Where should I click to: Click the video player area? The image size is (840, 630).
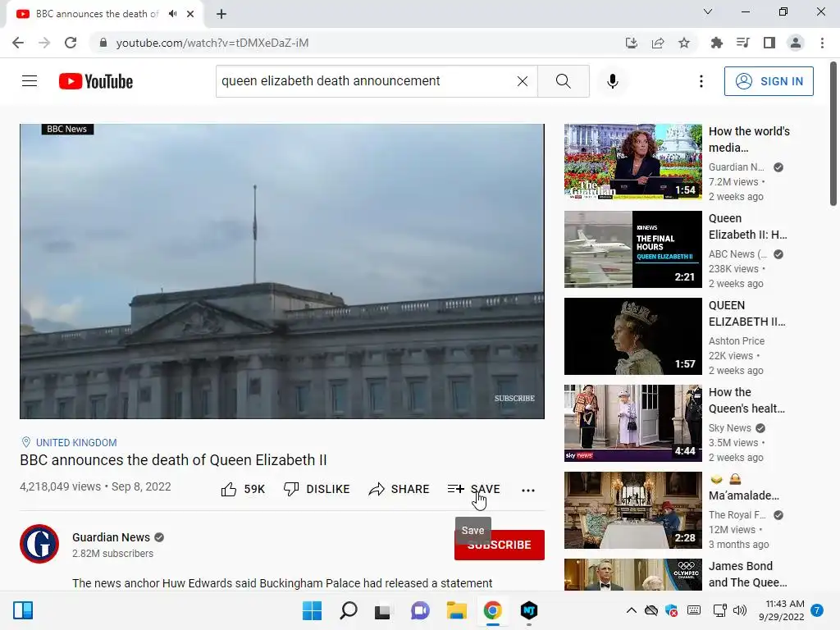[x=282, y=271]
